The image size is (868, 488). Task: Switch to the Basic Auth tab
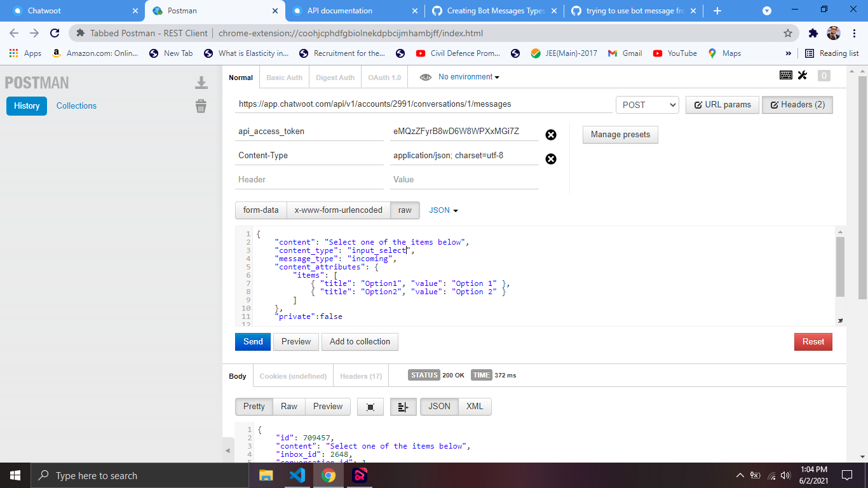tap(283, 76)
